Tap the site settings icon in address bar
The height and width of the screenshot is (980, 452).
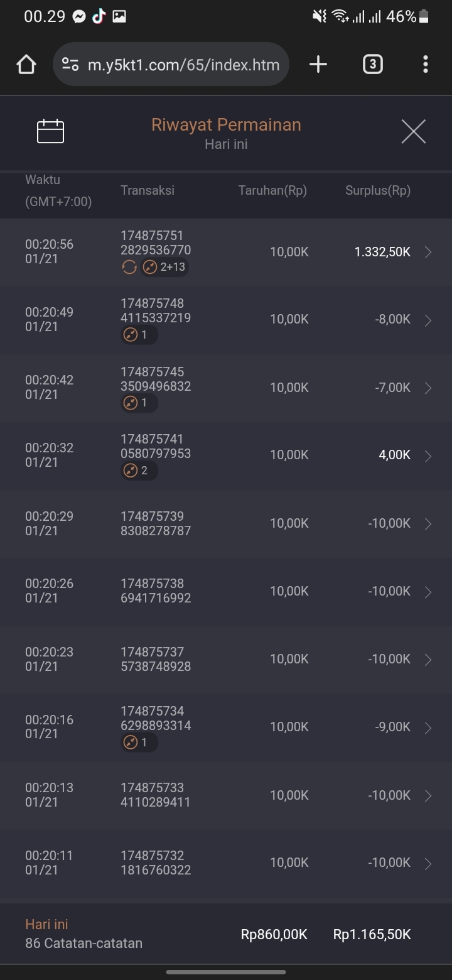click(x=70, y=64)
